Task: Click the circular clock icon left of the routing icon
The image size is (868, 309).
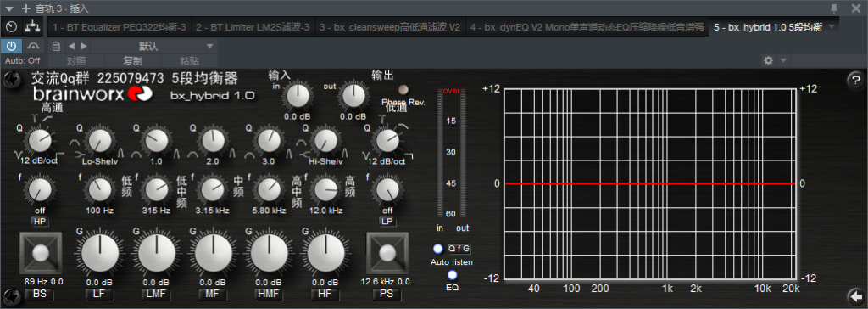Action: click(11, 26)
